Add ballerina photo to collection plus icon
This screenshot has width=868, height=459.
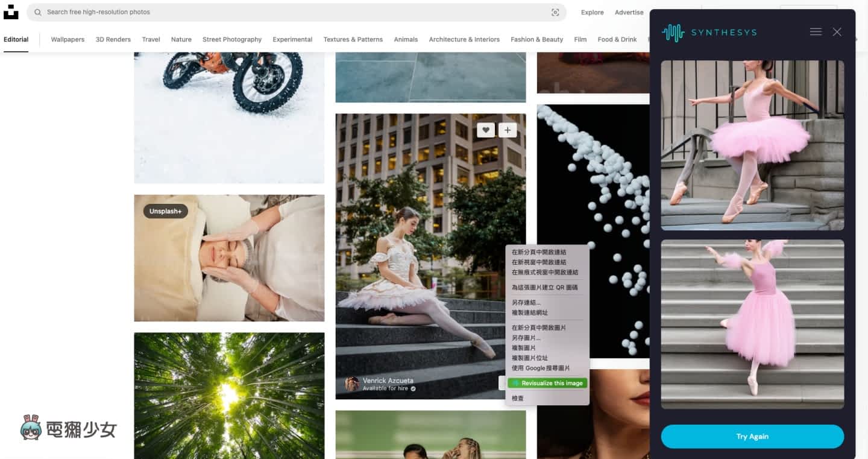coord(508,130)
